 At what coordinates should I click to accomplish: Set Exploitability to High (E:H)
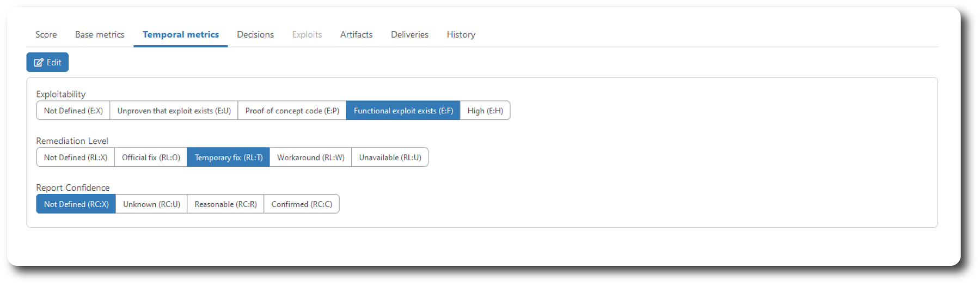(x=485, y=111)
